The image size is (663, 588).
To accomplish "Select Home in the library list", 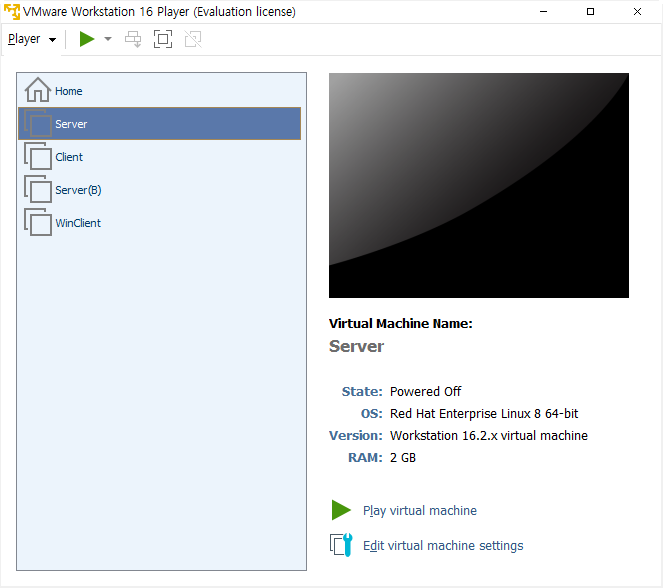I will click(160, 90).
